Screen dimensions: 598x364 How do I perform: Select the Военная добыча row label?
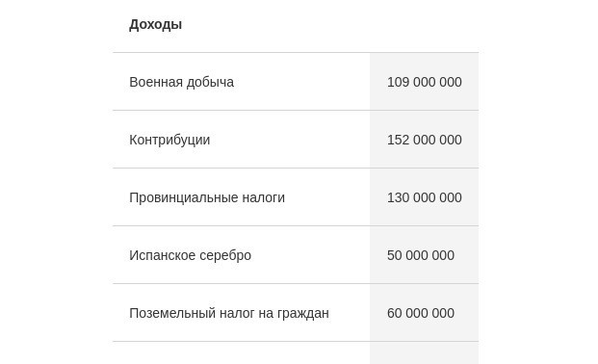pos(181,82)
